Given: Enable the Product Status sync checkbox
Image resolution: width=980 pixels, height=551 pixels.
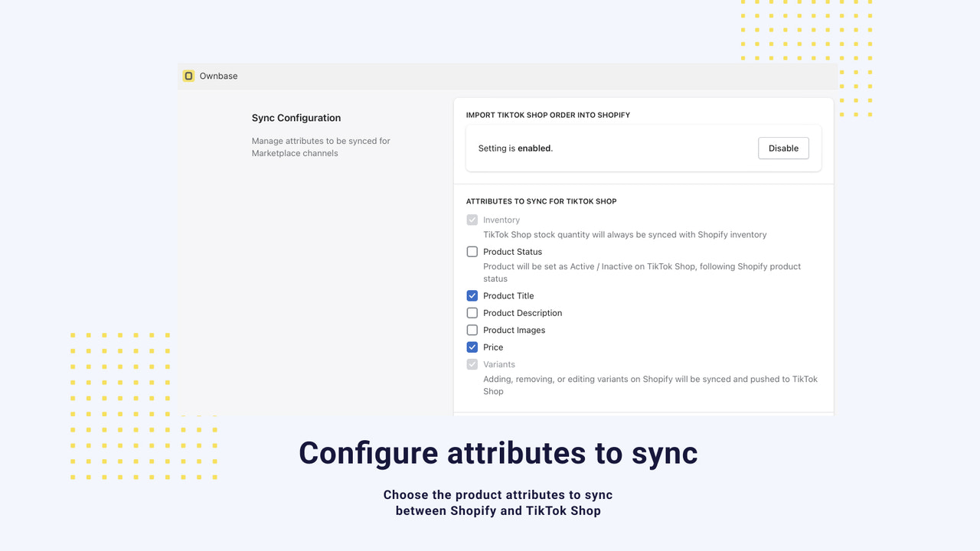Looking at the screenshot, I should 472,251.
